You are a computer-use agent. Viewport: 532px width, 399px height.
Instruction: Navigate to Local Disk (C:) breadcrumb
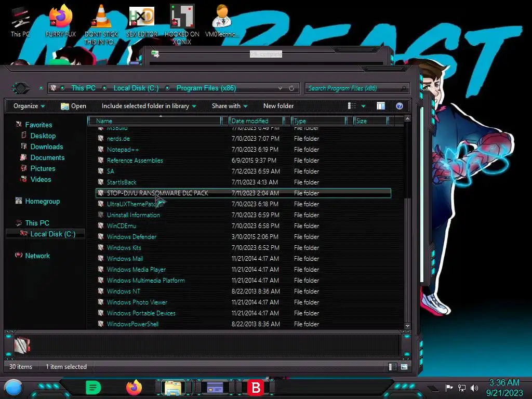(136, 88)
